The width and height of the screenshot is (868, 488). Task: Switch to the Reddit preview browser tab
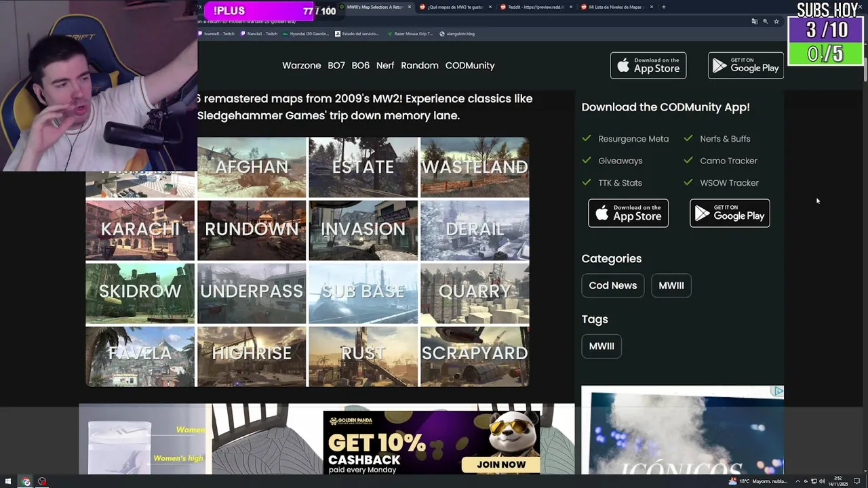click(536, 7)
